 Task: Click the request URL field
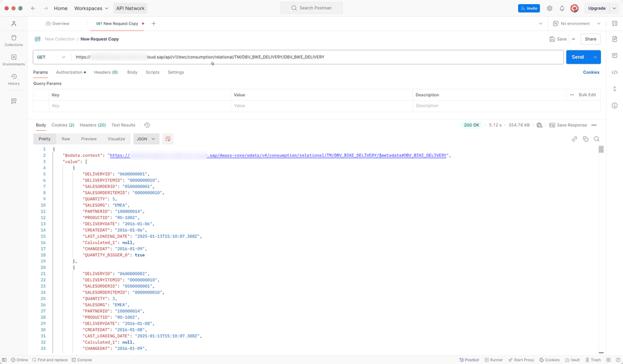(317, 57)
